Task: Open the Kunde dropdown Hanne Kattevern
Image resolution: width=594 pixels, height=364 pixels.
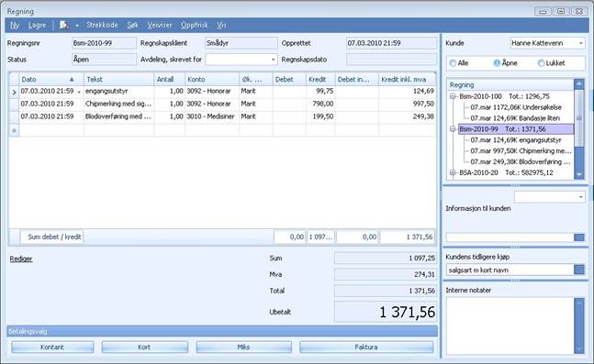Action: click(581, 43)
